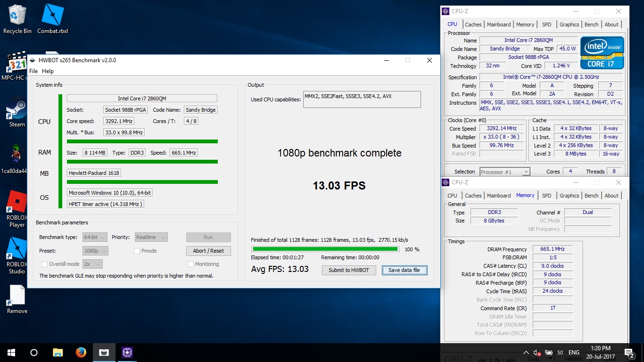Screen dimensions: 644x362
Task: Click the Core Speed 3292.14 MHz value in CPU-Z
Action: pyautogui.click(x=502, y=128)
